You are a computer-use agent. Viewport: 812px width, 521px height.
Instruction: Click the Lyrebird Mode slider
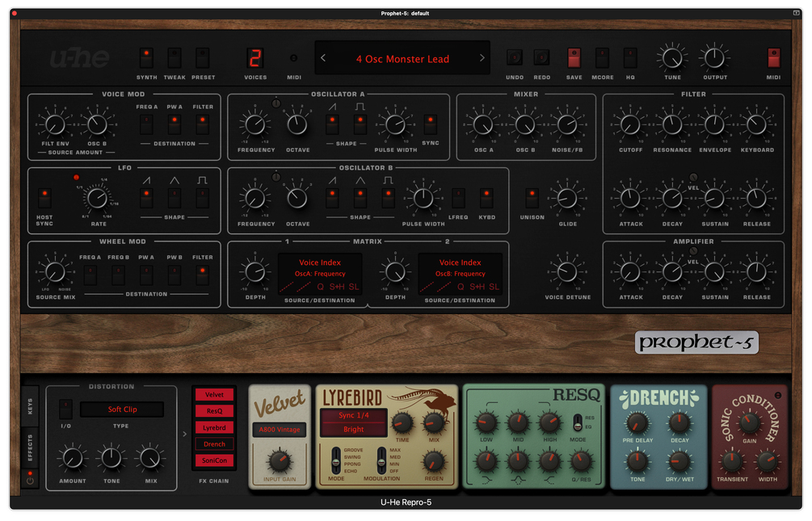[x=336, y=461]
